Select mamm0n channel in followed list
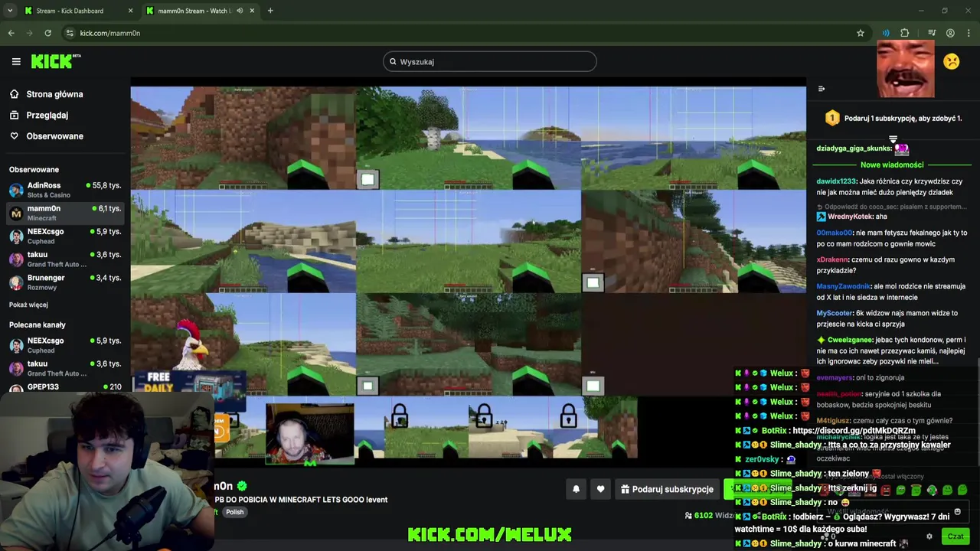The height and width of the screenshot is (551, 980). point(65,213)
